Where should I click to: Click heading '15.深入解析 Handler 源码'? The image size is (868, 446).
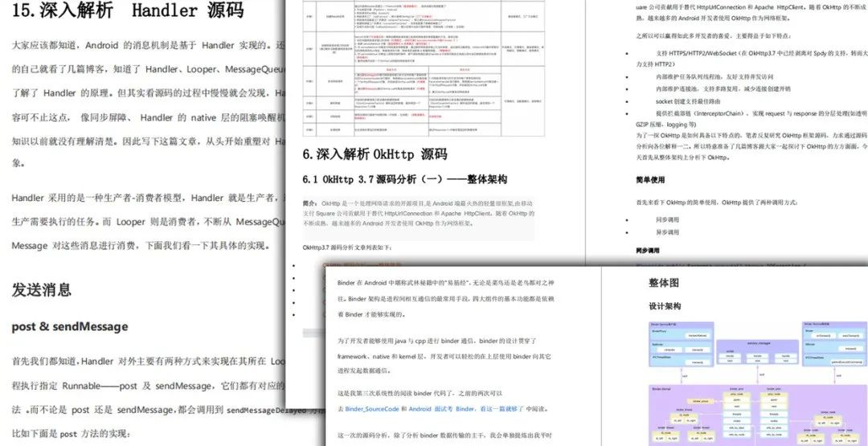[x=127, y=10]
